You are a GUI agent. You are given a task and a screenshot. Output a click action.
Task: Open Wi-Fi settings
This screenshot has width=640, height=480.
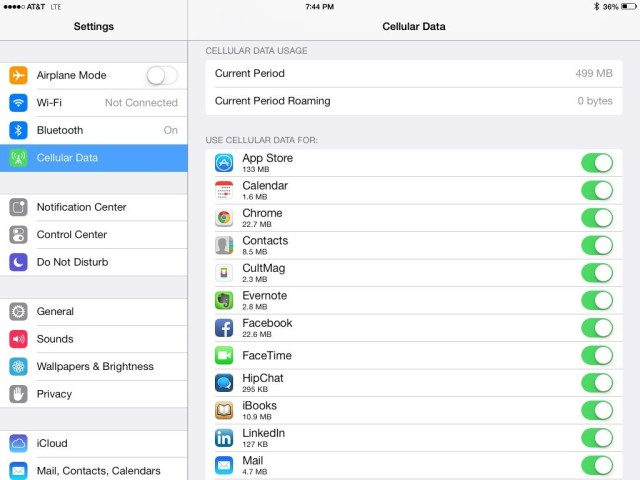point(94,102)
